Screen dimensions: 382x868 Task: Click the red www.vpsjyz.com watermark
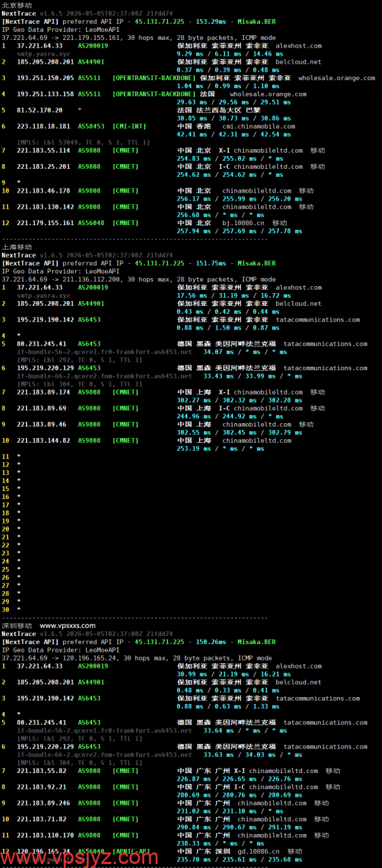[x=79, y=857]
